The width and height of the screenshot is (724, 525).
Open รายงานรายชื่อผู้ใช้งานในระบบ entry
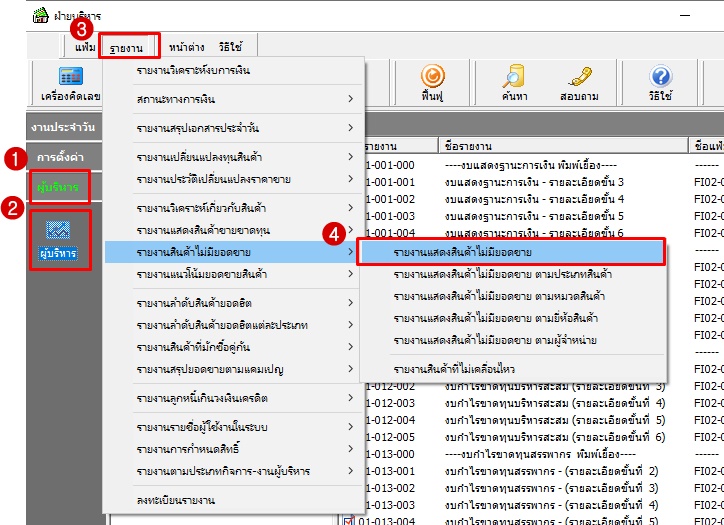point(231,427)
